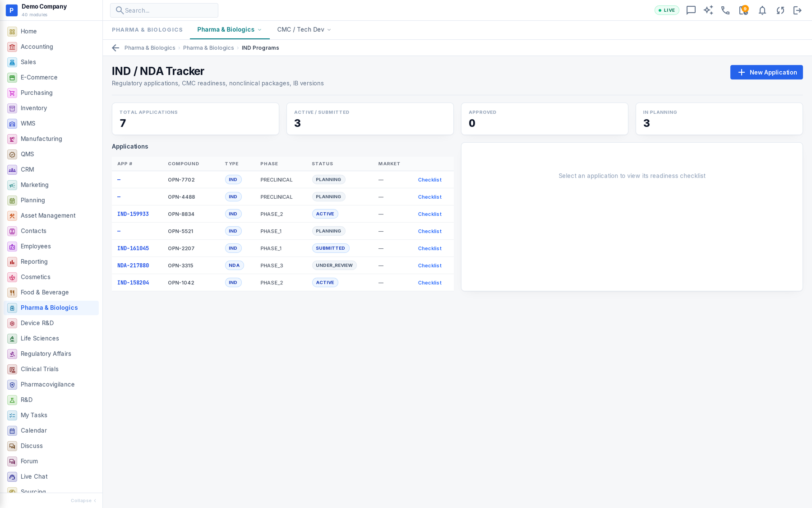Open the Regulatory Affairs module

pyautogui.click(x=51, y=354)
